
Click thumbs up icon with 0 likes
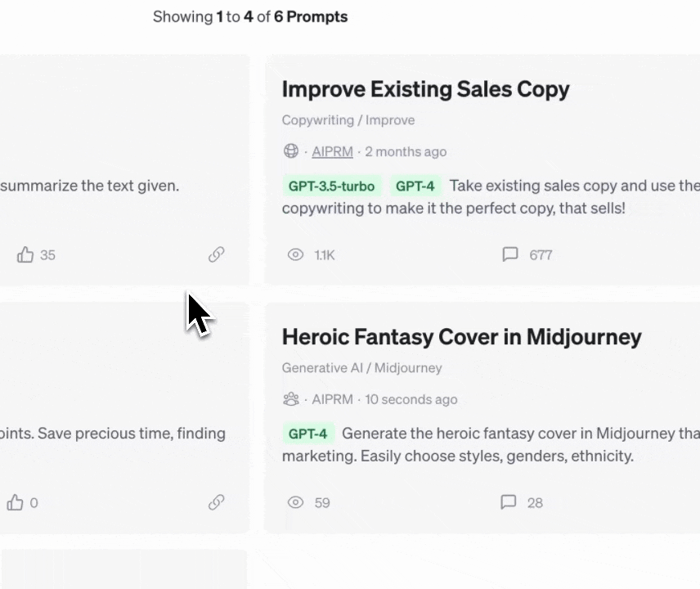click(16, 502)
